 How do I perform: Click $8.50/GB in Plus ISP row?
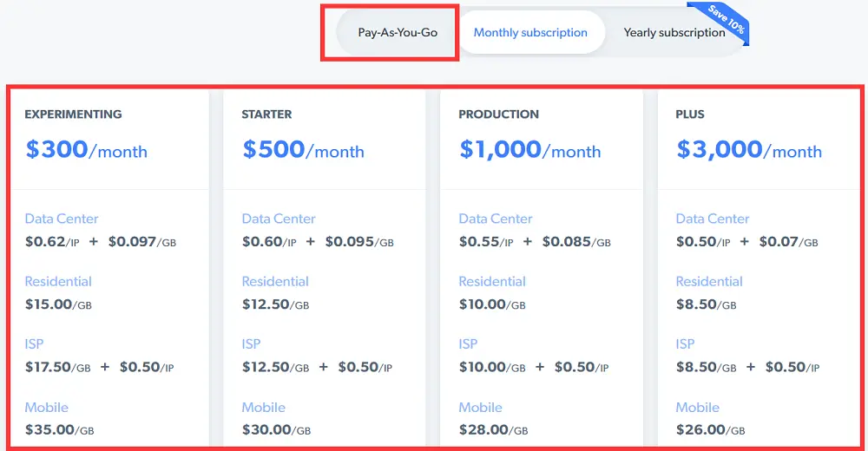pos(707,367)
